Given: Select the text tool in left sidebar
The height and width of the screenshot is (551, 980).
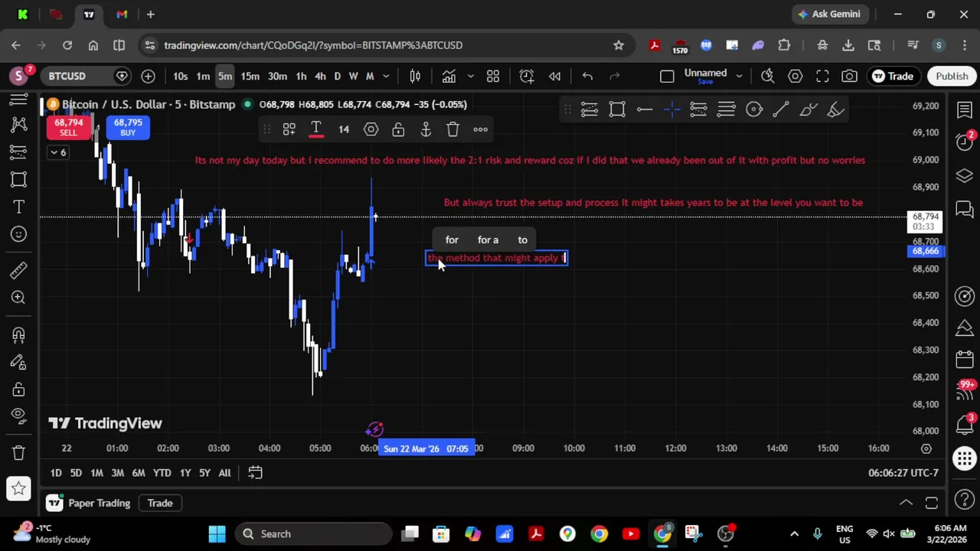Looking at the screenshot, I should [19, 207].
